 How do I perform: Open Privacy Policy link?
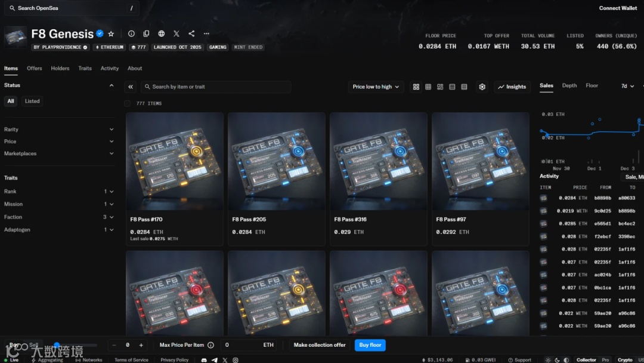(175, 359)
